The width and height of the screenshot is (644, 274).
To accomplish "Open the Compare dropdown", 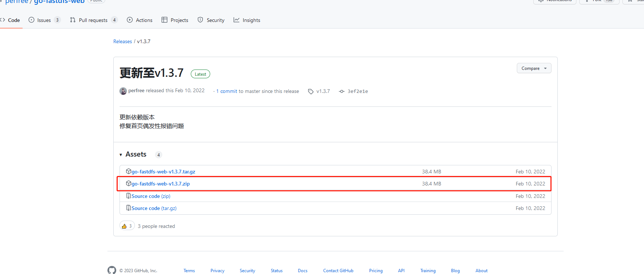I will (x=534, y=68).
